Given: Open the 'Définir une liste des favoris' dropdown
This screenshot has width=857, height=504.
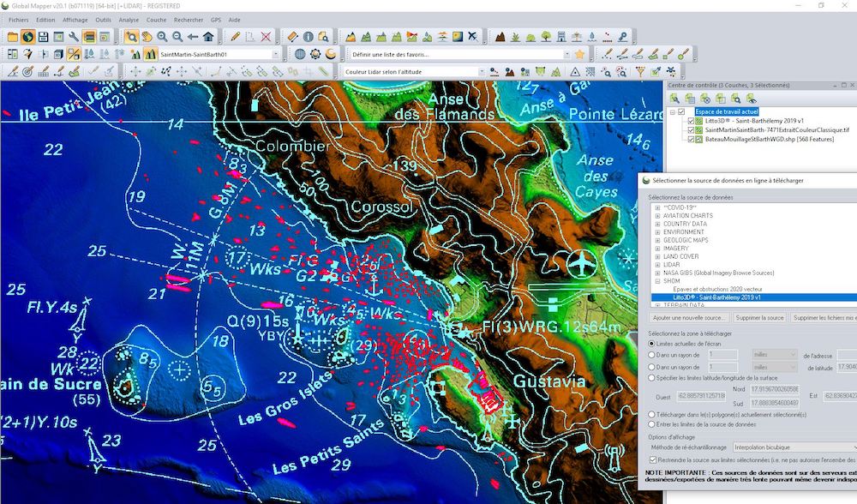Looking at the screenshot, I should 566,54.
